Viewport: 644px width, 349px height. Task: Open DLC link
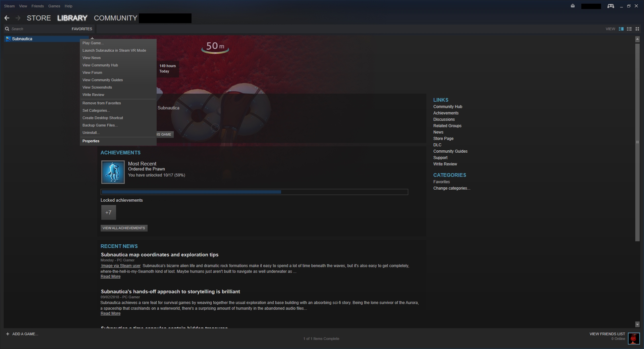[x=437, y=145]
